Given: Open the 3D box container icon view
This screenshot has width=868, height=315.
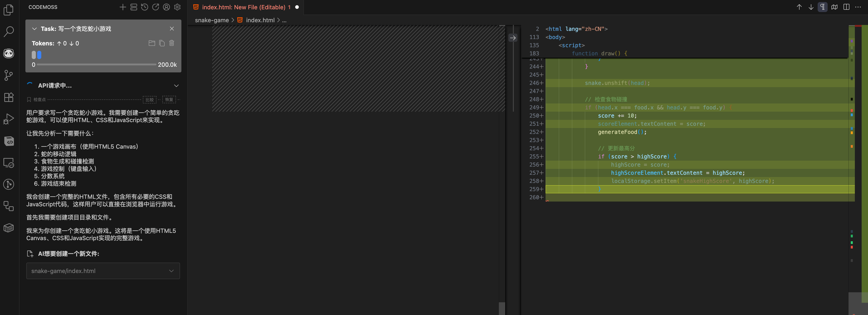Looking at the screenshot, I should [x=8, y=228].
